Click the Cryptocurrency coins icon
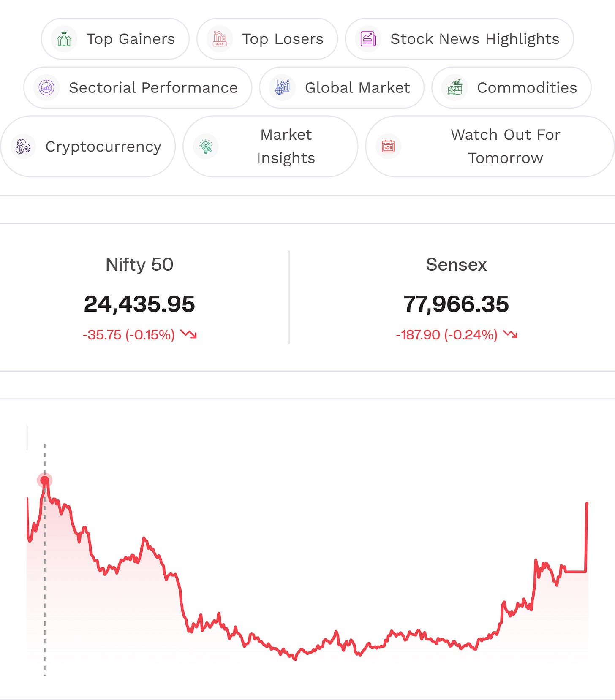Screen dimensions: 615x700 point(23,147)
